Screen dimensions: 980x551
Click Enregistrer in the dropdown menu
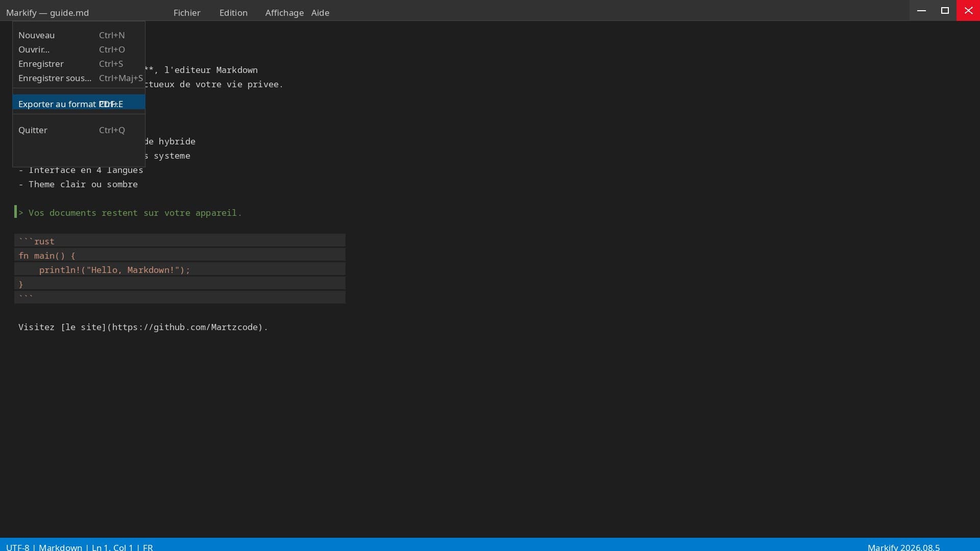pos(79,64)
